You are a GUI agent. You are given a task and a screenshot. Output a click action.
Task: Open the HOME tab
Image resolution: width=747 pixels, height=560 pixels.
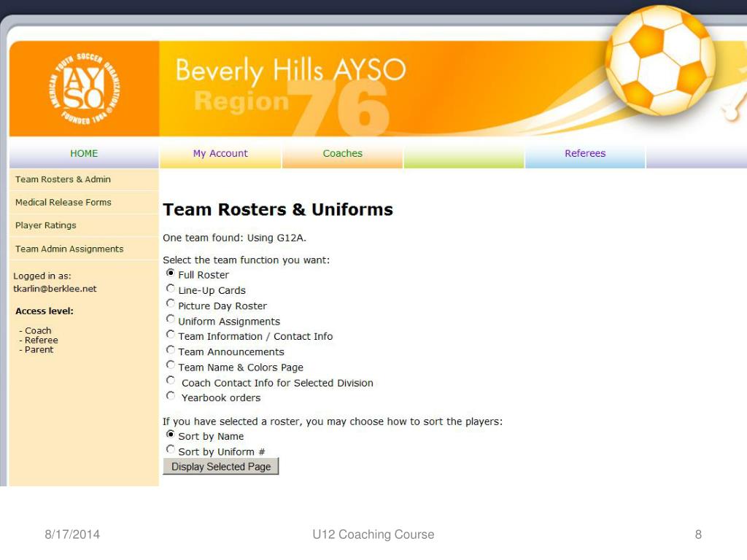tap(84, 153)
